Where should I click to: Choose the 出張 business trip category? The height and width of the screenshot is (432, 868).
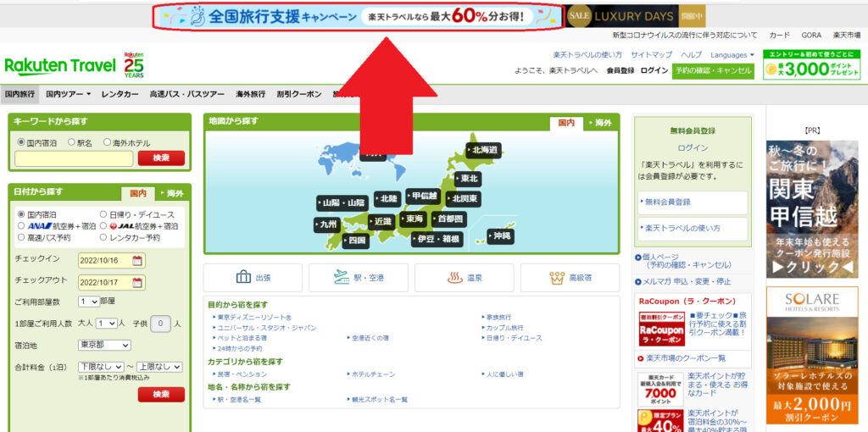(253, 278)
